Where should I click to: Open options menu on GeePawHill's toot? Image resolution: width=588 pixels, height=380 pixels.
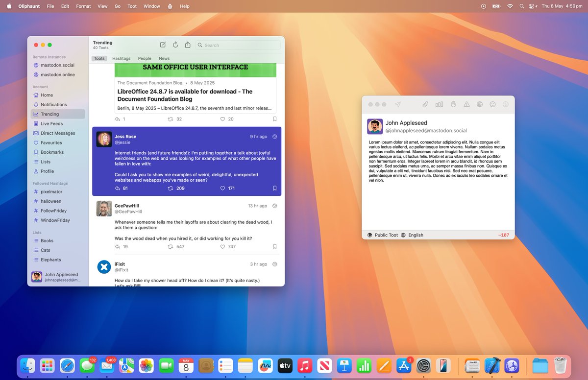[275, 206]
